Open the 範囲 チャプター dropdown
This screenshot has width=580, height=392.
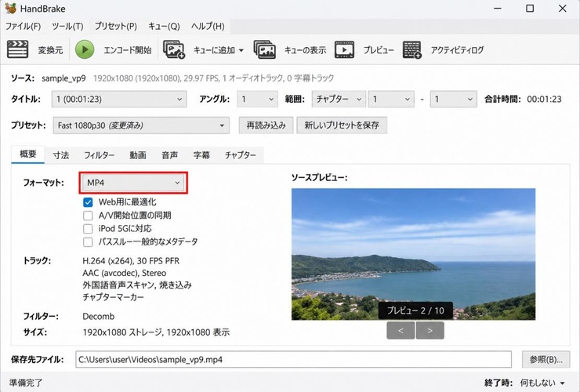[339, 100]
